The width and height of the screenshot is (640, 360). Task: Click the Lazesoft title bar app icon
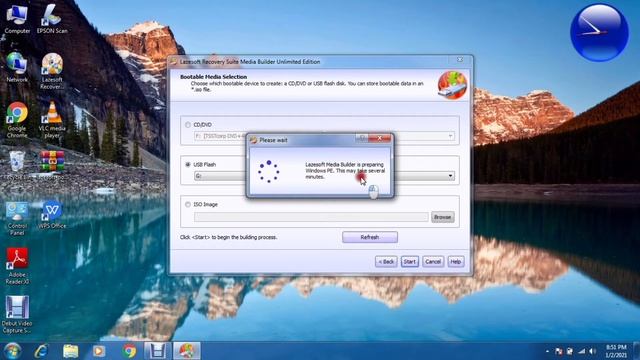point(174,62)
